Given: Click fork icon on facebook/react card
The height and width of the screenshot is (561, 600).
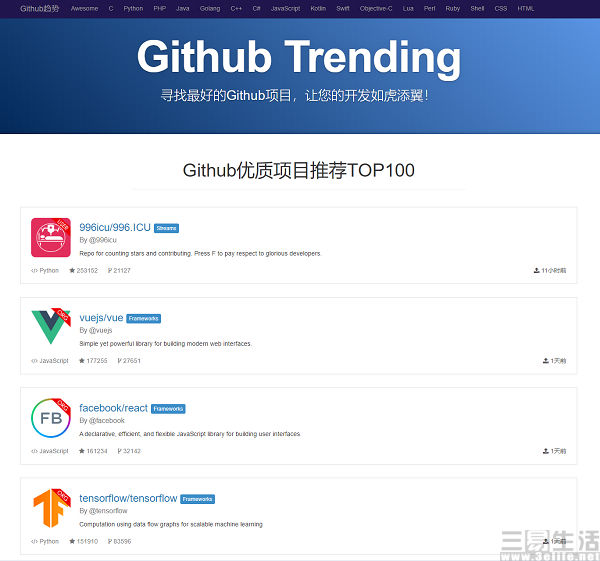Looking at the screenshot, I should pos(120,451).
